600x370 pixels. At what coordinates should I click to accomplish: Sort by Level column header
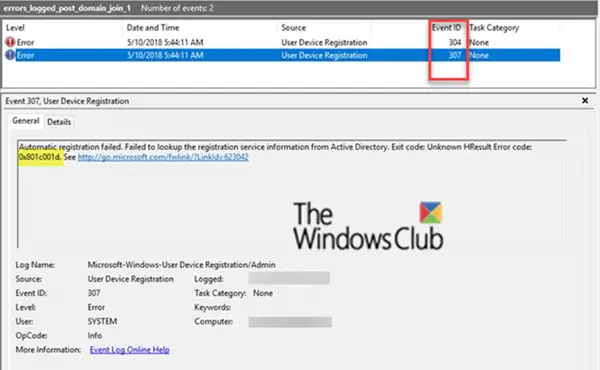15,28
